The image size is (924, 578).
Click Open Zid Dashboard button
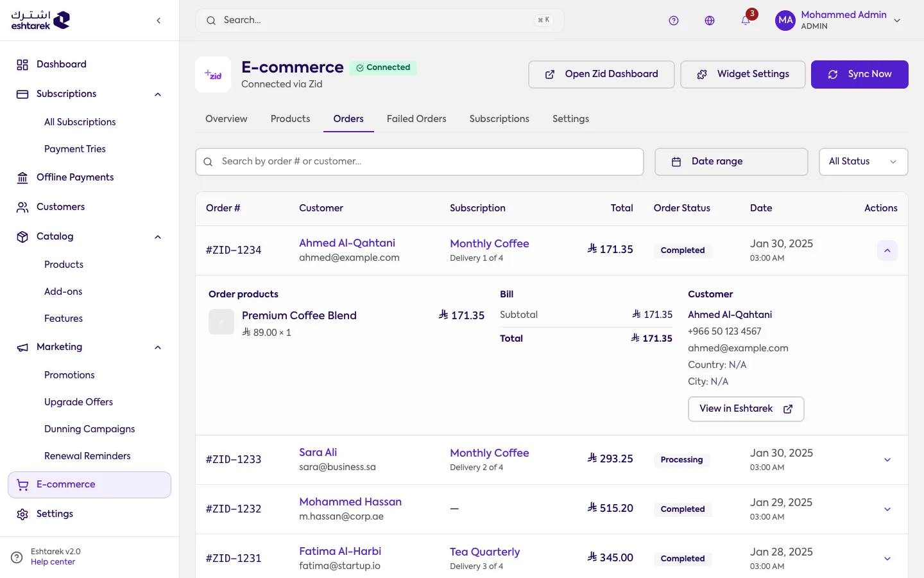point(601,74)
